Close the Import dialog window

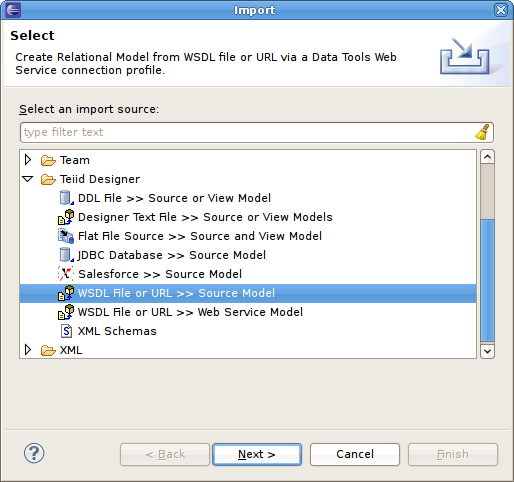(501, 10)
